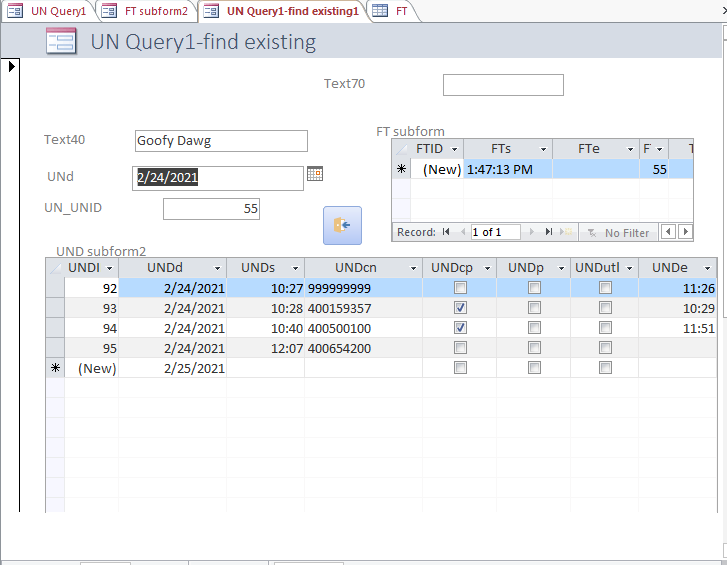Check UNDcp checkbox for row 95

[x=460, y=348]
